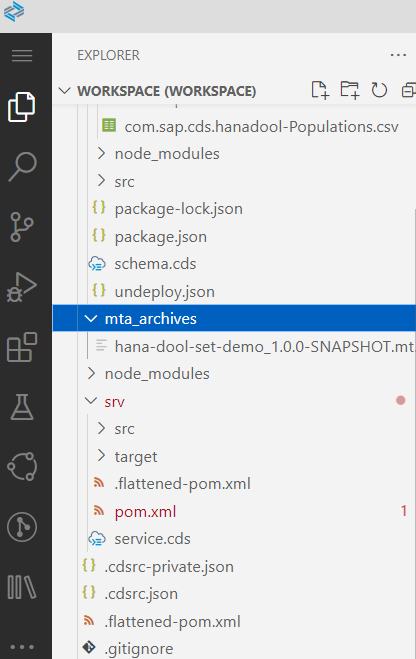The width and height of the screenshot is (416, 659).
Task: Open the Source Control branch icon
Action: (x=22, y=227)
